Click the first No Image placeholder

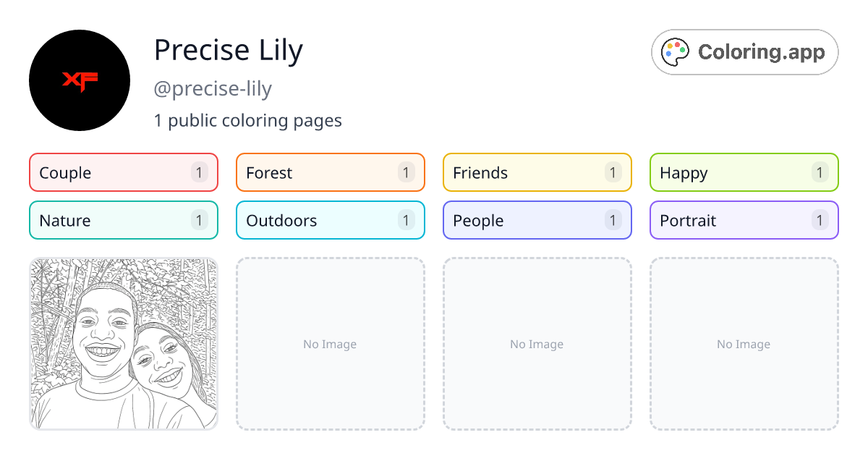click(330, 344)
